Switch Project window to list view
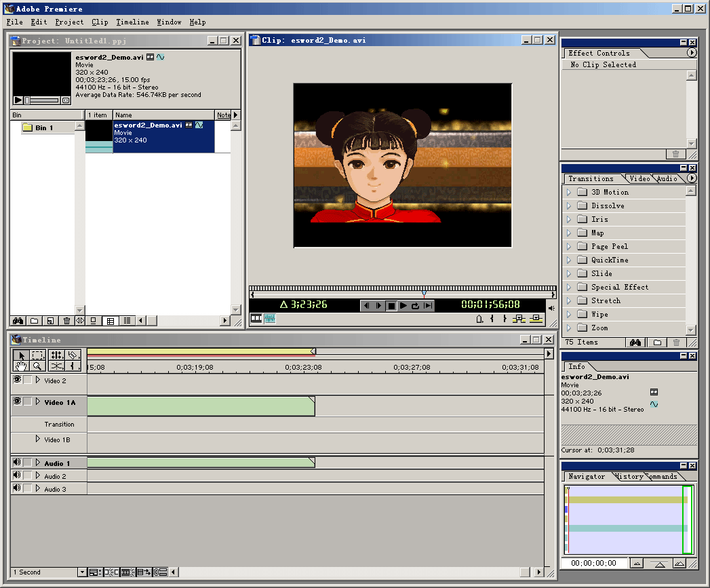 coord(127,321)
